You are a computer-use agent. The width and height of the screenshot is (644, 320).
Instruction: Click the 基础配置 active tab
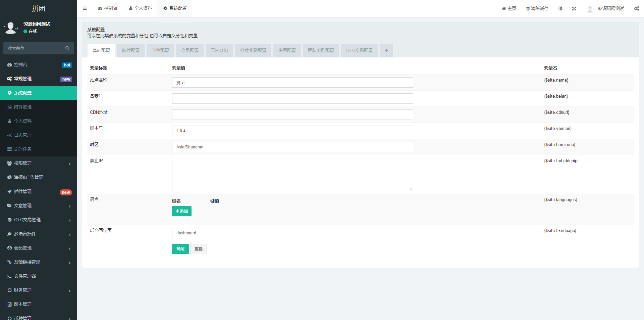click(101, 51)
